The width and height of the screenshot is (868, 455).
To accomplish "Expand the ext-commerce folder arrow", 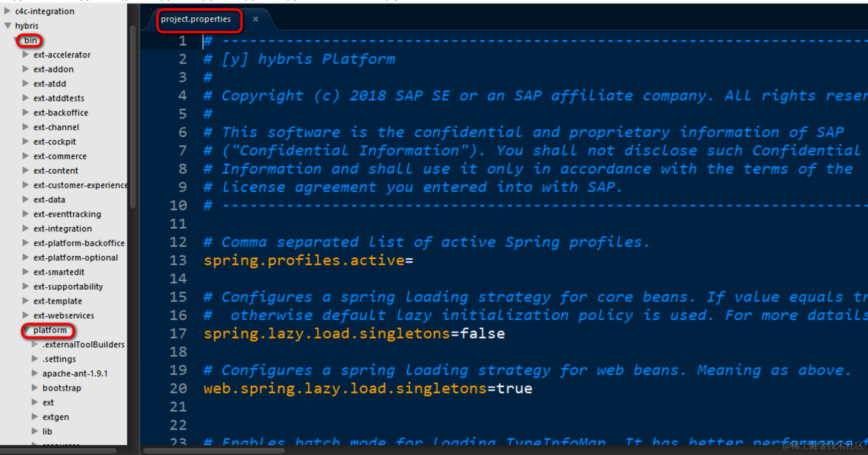I will [25, 156].
